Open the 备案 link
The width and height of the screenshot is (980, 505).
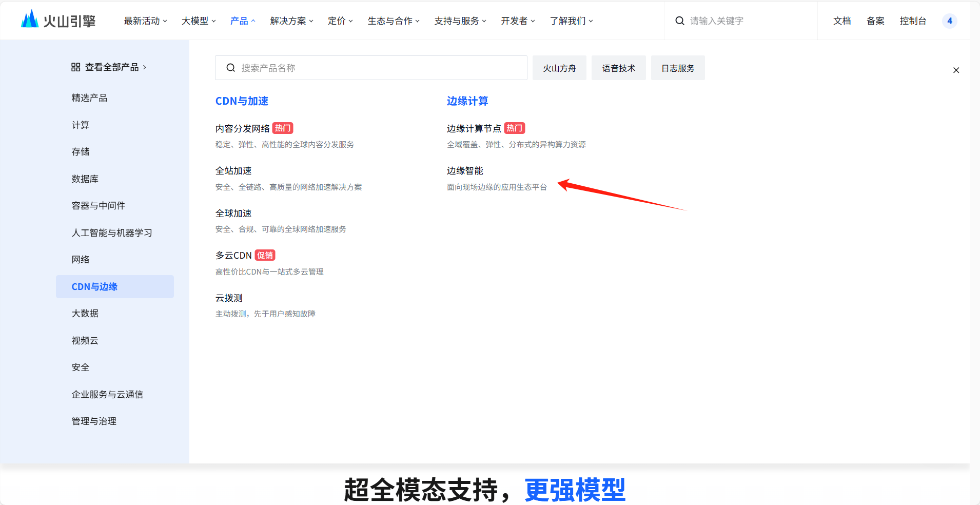pos(875,21)
